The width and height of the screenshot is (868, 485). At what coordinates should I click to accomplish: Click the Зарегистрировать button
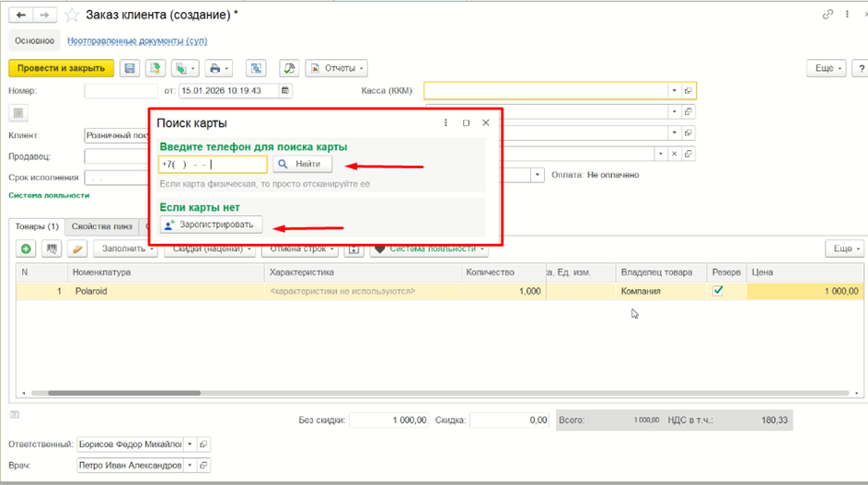point(211,225)
